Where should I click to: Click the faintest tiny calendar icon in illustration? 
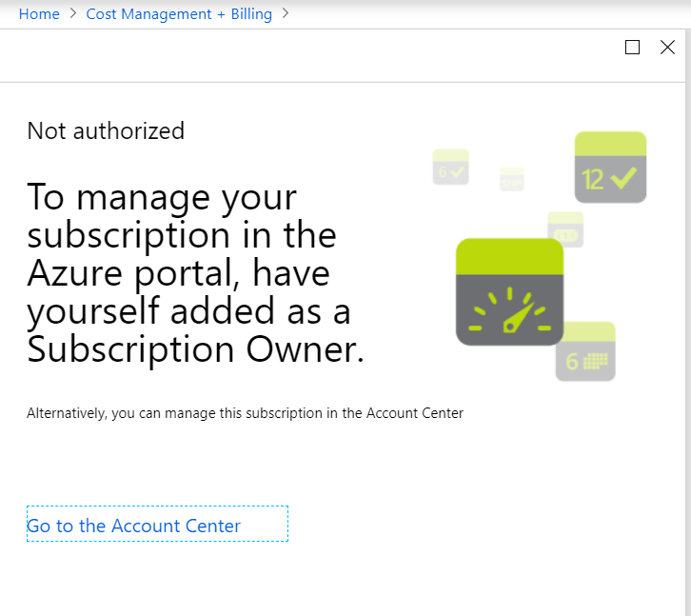tap(512, 179)
